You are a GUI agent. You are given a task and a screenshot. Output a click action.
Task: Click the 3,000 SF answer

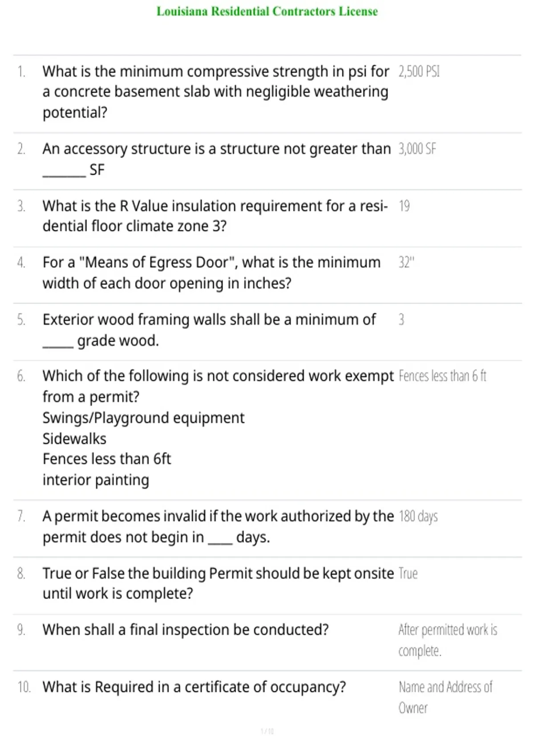tap(417, 149)
